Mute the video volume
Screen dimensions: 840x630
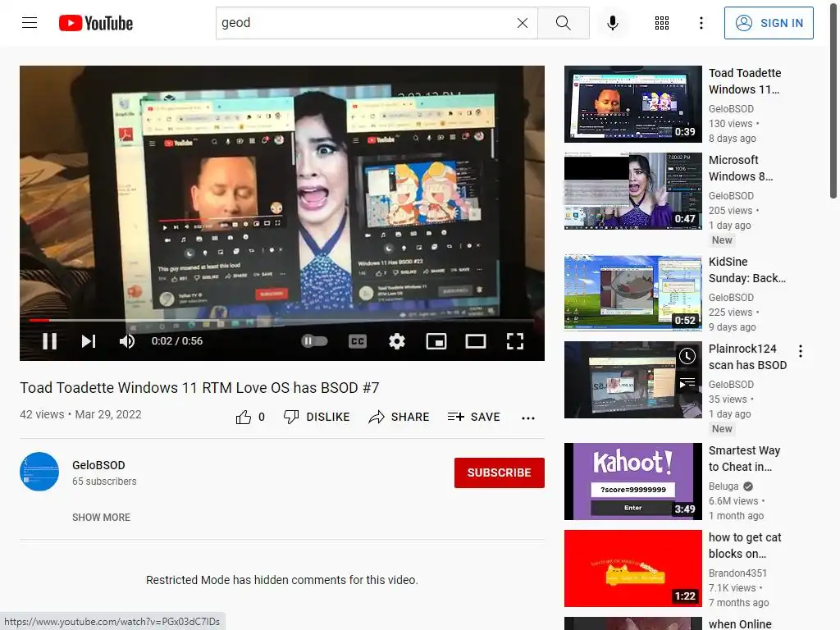(127, 341)
